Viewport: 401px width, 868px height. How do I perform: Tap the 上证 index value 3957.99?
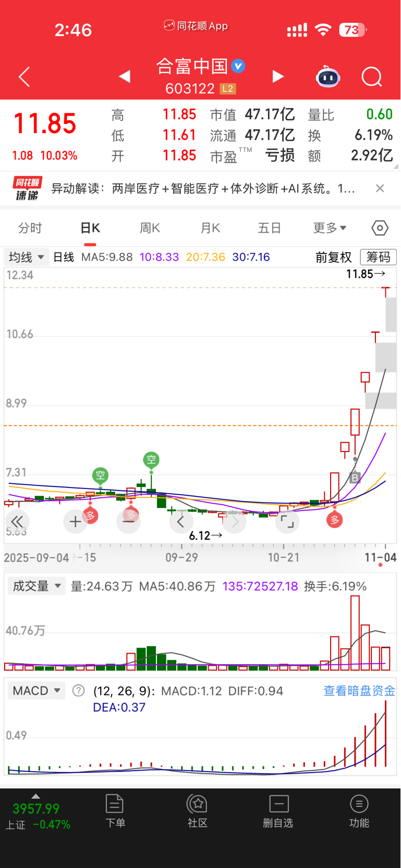pos(36,809)
